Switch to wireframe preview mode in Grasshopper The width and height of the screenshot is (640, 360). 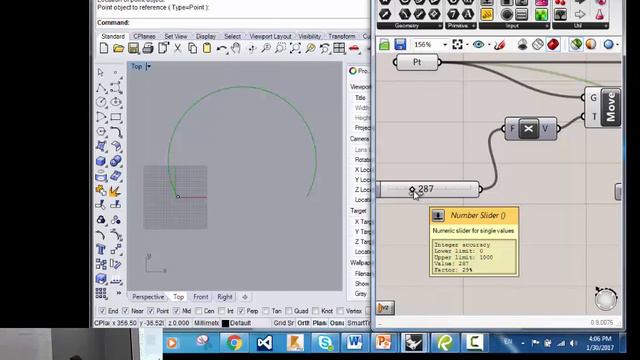pyautogui.click(x=538, y=44)
